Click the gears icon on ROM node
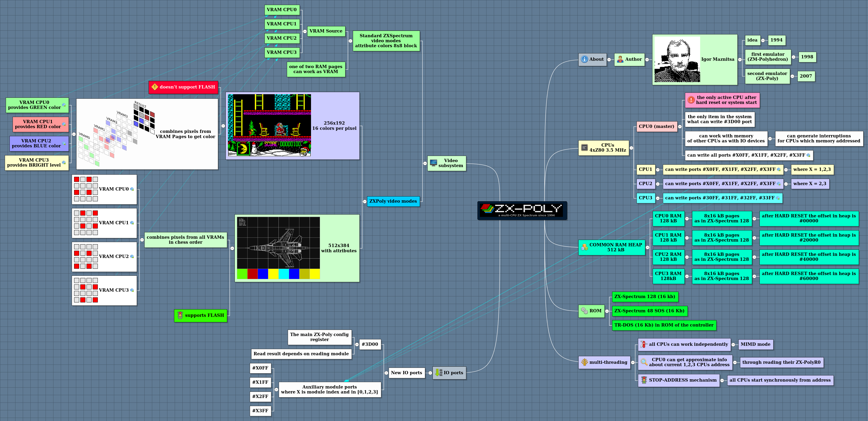Viewport: 868px width, 421px height. tap(584, 311)
